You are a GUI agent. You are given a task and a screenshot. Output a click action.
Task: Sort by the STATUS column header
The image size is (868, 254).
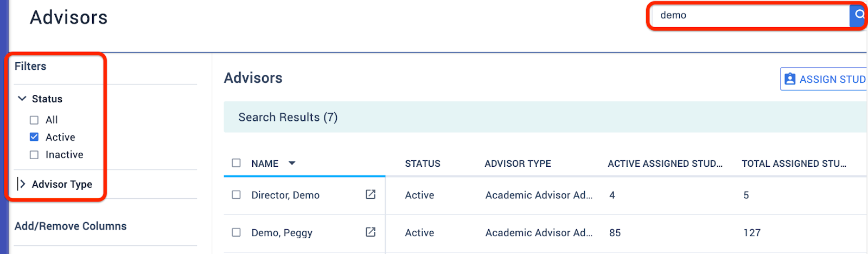click(423, 164)
